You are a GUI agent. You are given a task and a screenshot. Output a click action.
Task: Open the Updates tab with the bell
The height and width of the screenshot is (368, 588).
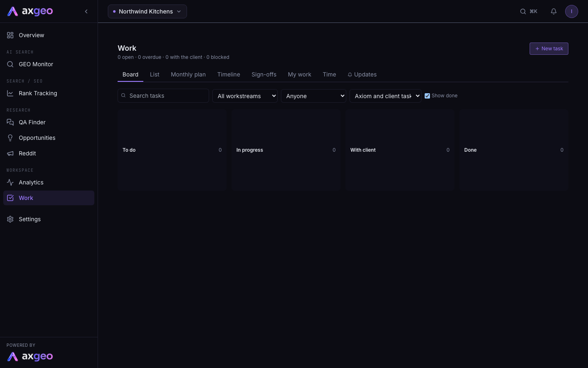362,74
